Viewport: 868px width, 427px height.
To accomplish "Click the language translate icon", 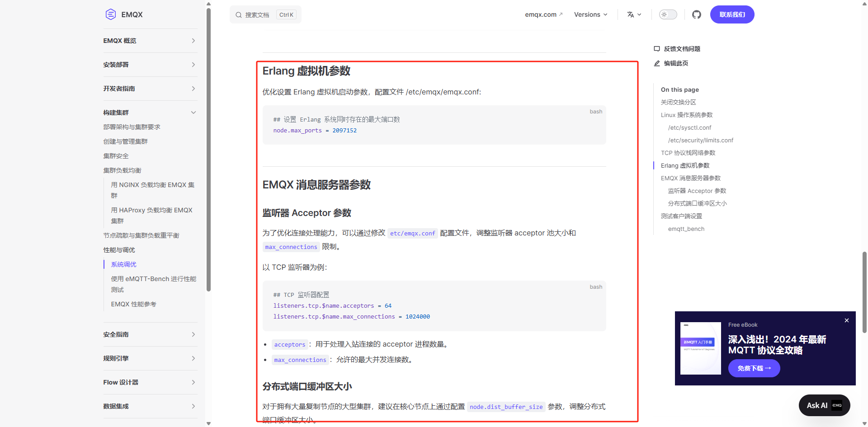I will [631, 14].
